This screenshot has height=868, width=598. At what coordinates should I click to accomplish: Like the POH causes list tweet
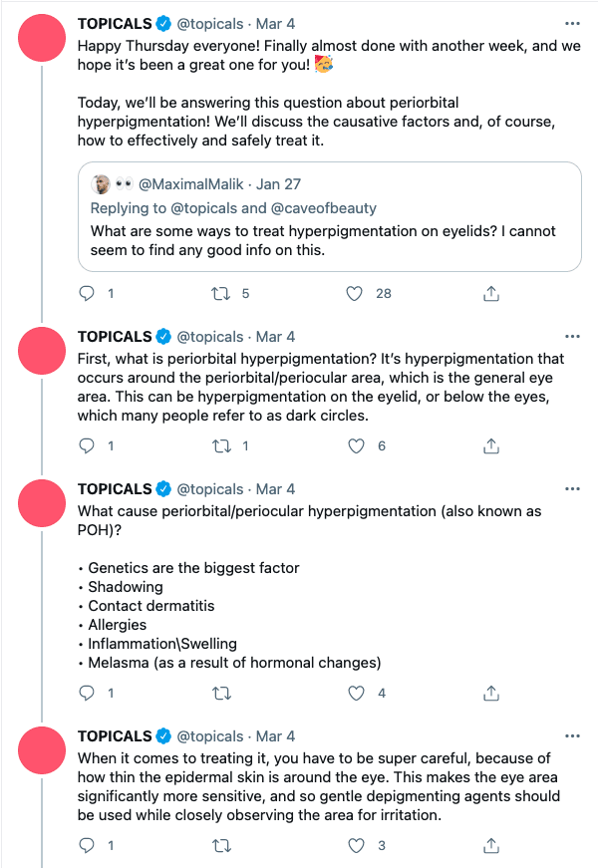355,693
